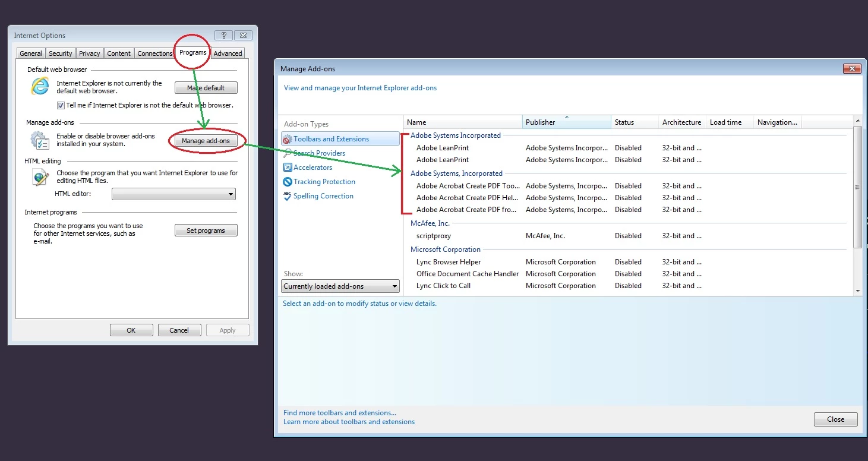Click 'View and manage your Internet Explorer add-ons' text

360,88
